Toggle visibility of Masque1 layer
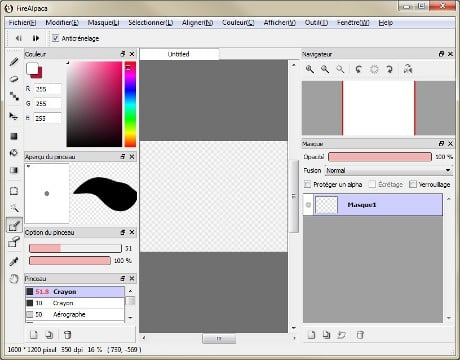Viewport: 460px width, 360px height. click(x=308, y=205)
